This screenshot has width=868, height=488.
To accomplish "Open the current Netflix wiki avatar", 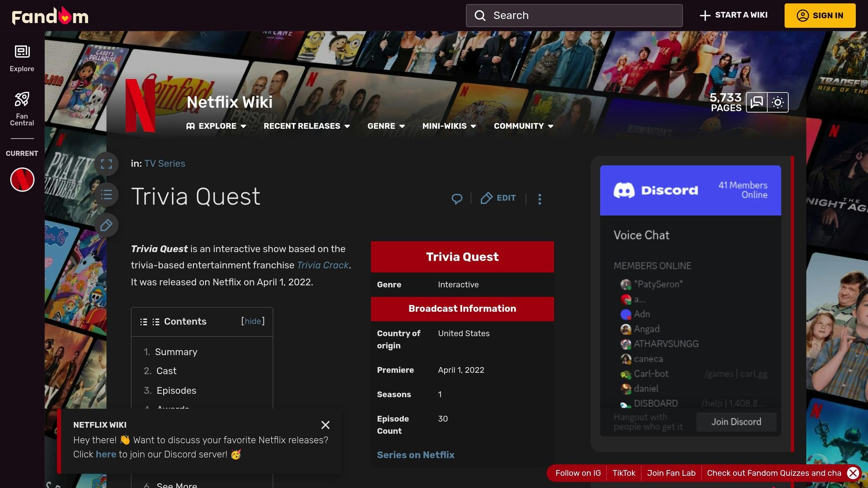I will coord(22,180).
